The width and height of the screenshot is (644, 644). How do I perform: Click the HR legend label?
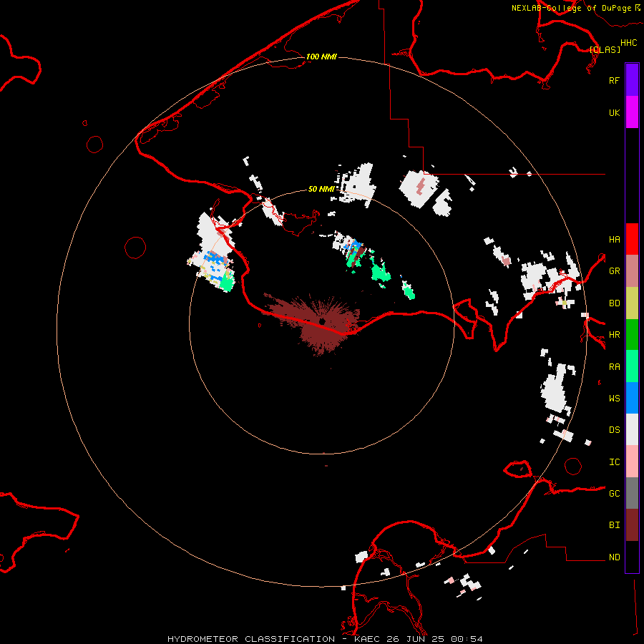tap(614, 335)
